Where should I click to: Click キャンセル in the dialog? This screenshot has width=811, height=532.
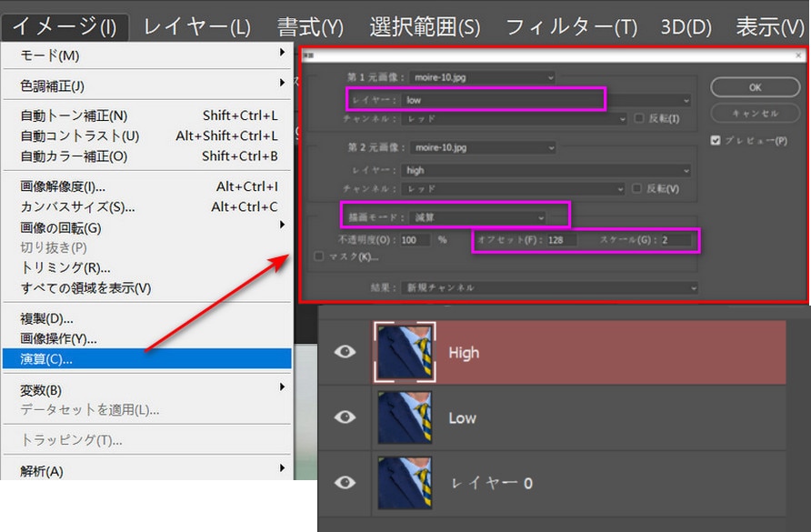pyautogui.click(x=756, y=113)
